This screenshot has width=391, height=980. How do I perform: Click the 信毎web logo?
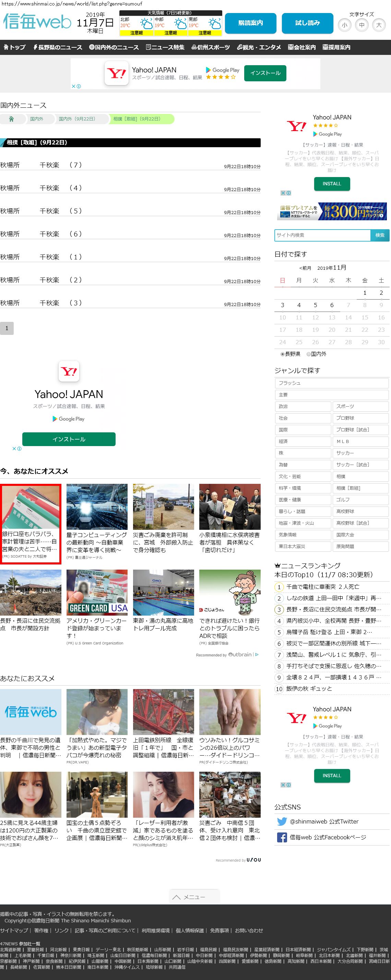pyautogui.click(x=37, y=22)
